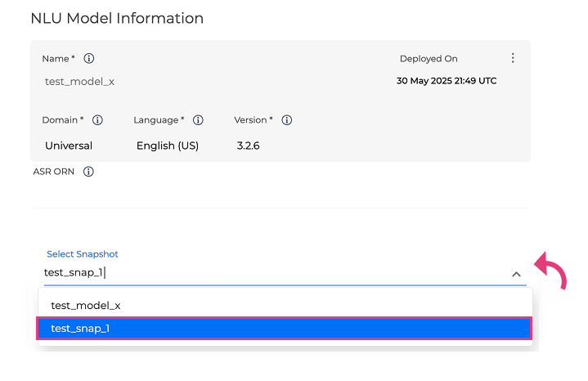The image size is (588, 381).
Task: Click the deployed date 30 May 2025
Action: tap(446, 81)
